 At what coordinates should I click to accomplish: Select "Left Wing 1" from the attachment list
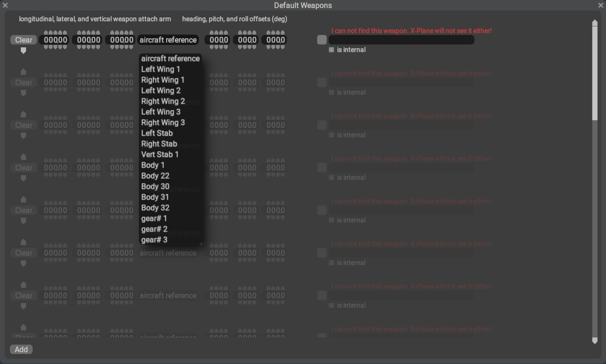tap(161, 69)
